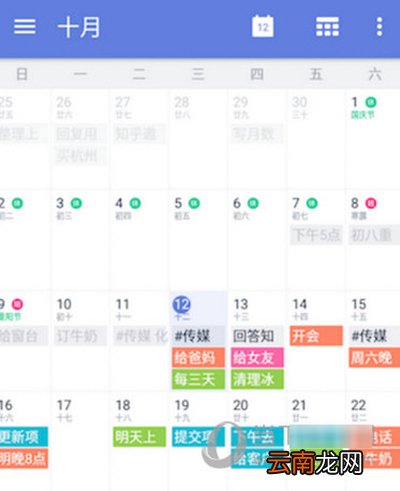Tap the 十月 month title
400x491 pixels.
[79, 27]
